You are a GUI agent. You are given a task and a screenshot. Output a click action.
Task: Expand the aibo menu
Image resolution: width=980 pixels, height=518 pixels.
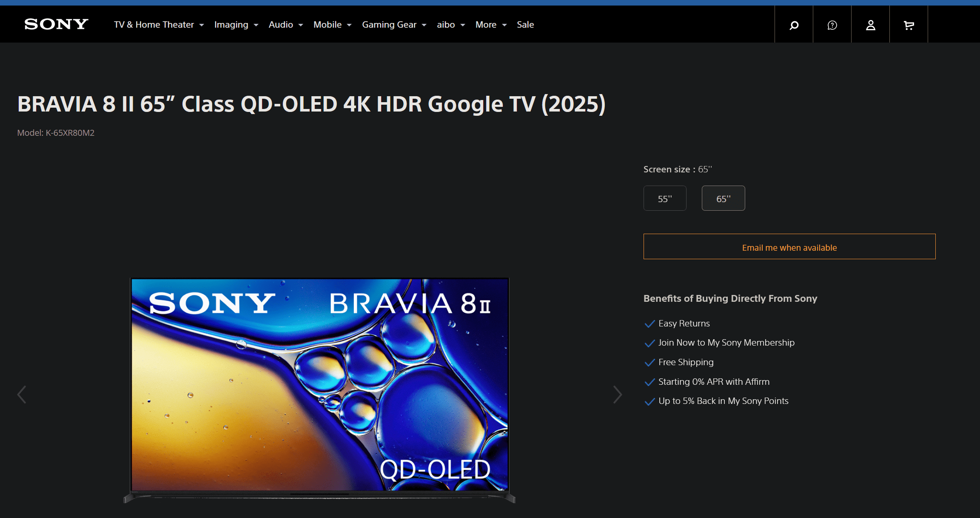tap(451, 25)
